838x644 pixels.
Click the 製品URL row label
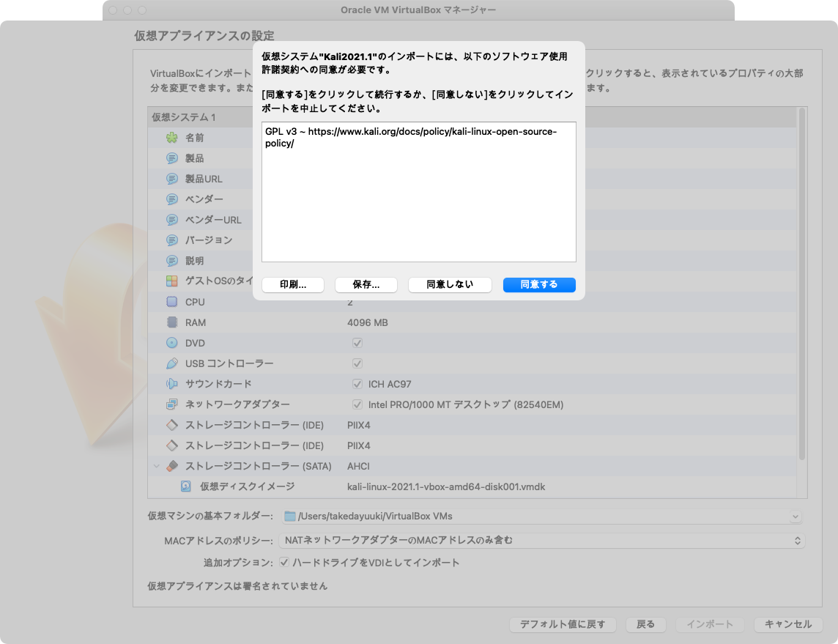[204, 179]
